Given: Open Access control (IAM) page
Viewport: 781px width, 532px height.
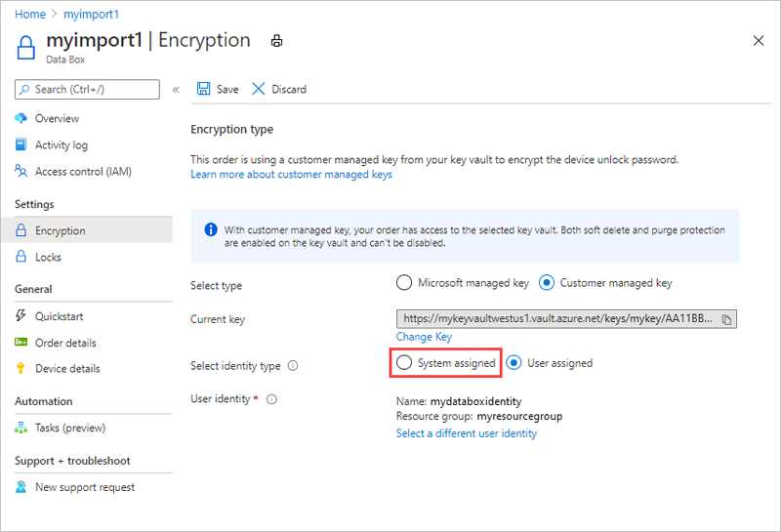Looking at the screenshot, I should 83,171.
